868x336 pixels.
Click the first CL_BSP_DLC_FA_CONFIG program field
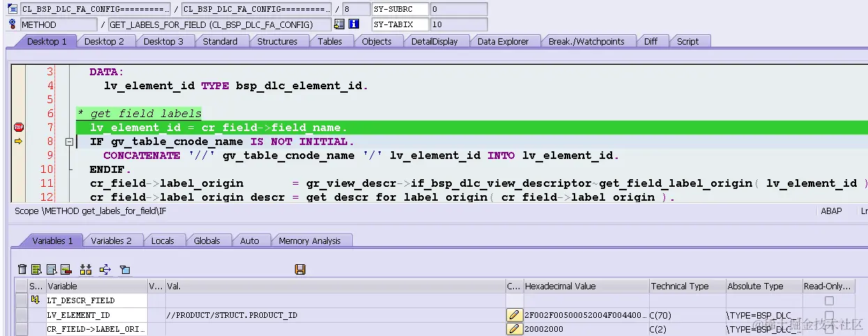click(96, 9)
